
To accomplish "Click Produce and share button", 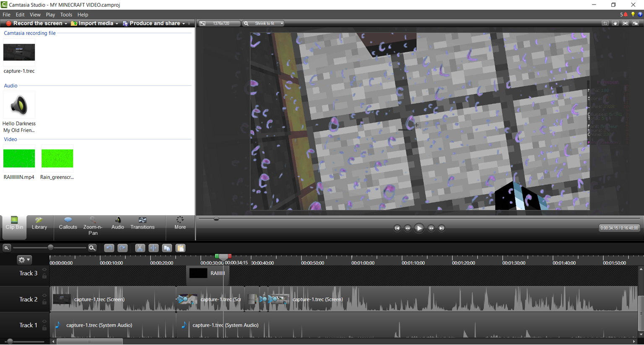I will click(151, 23).
